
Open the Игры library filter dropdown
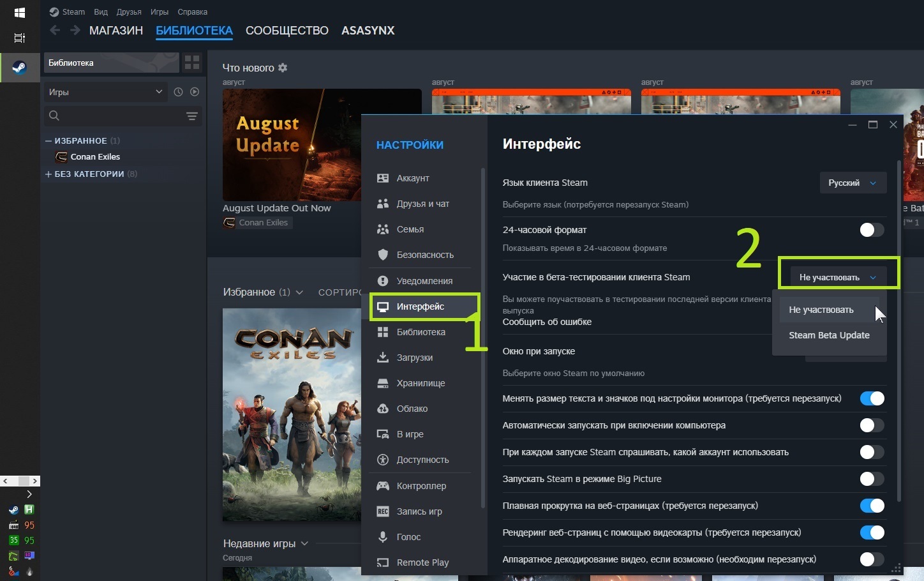[105, 92]
